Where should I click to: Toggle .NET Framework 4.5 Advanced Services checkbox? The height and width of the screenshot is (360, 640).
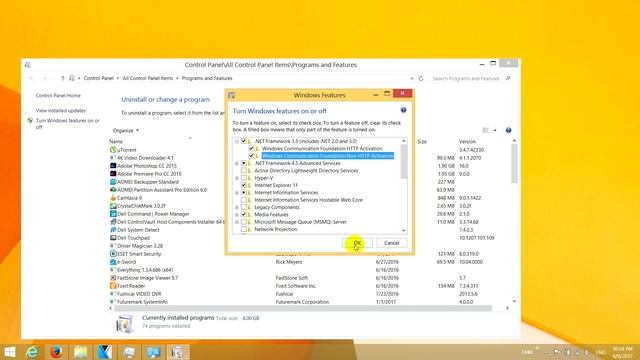pos(244,163)
